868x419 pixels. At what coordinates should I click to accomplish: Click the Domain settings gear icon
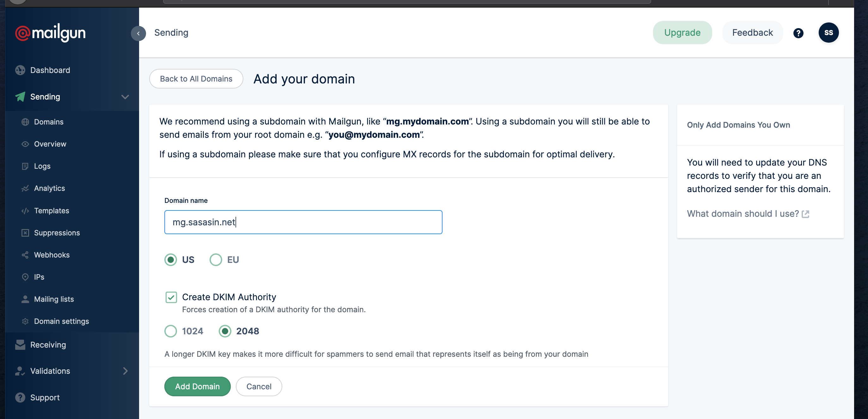(25, 321)
